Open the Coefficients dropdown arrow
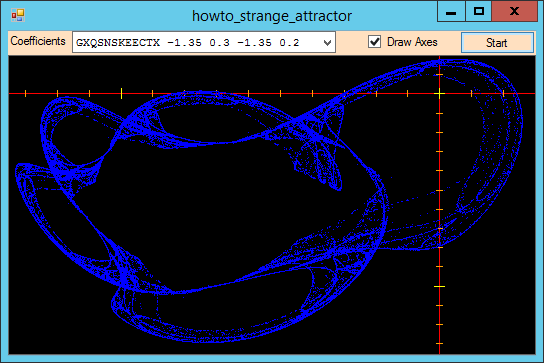544x363 pixels. (x=327, y=43)
